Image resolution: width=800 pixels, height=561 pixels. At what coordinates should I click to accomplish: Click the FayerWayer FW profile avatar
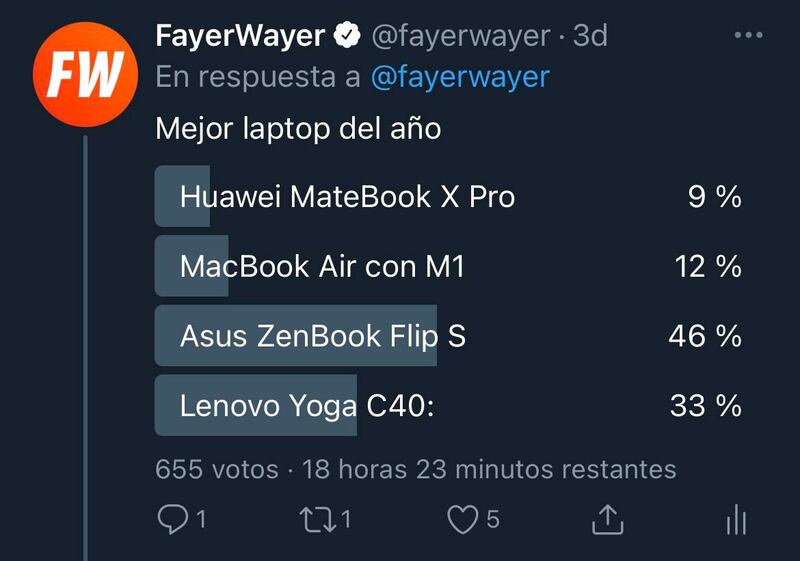pos(85,74)
